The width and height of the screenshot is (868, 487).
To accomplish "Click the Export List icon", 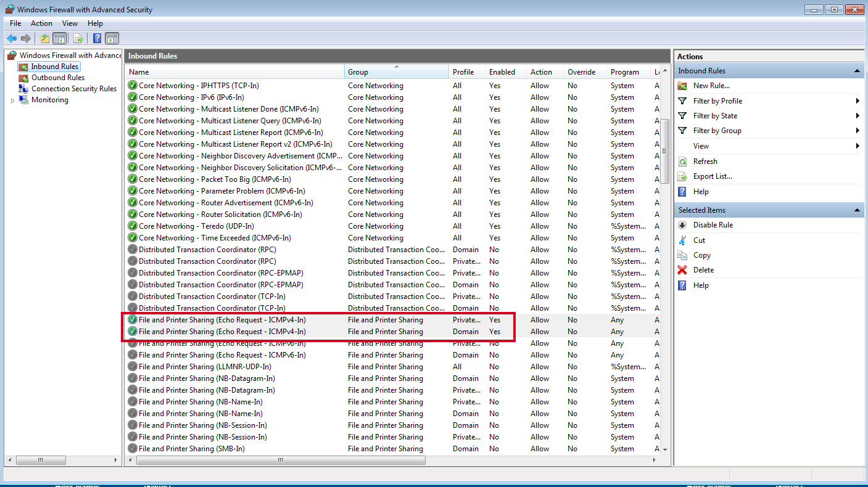I will click(x=683, y=176).
